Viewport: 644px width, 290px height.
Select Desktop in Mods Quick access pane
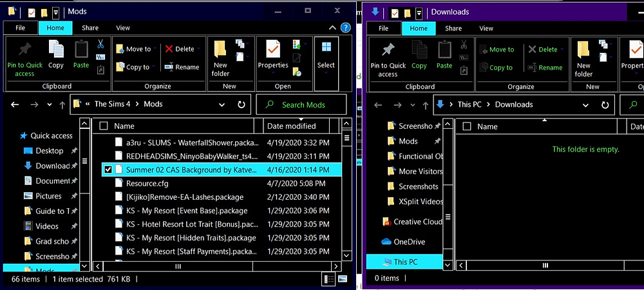pyautogui.click(x=50, y=151)
